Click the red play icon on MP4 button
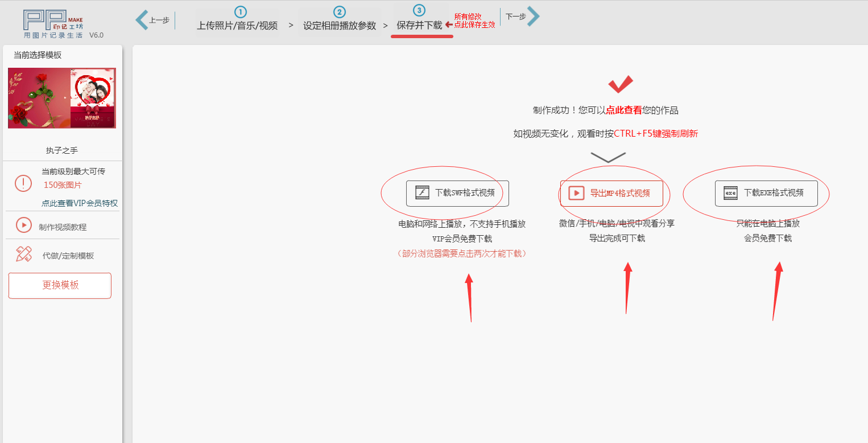The height and width of the screenshot is (443, 868). (x=576, y=193)
